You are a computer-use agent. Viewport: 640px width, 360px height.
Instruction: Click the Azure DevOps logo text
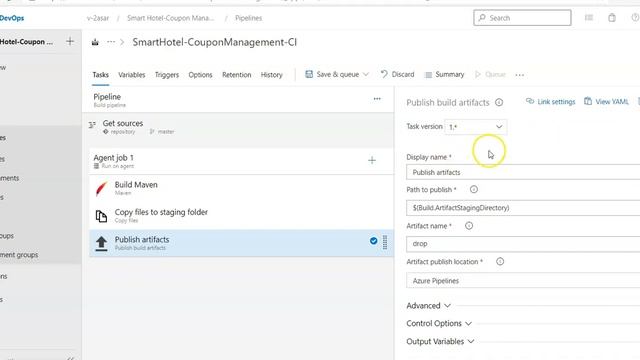tap(12, 18)
